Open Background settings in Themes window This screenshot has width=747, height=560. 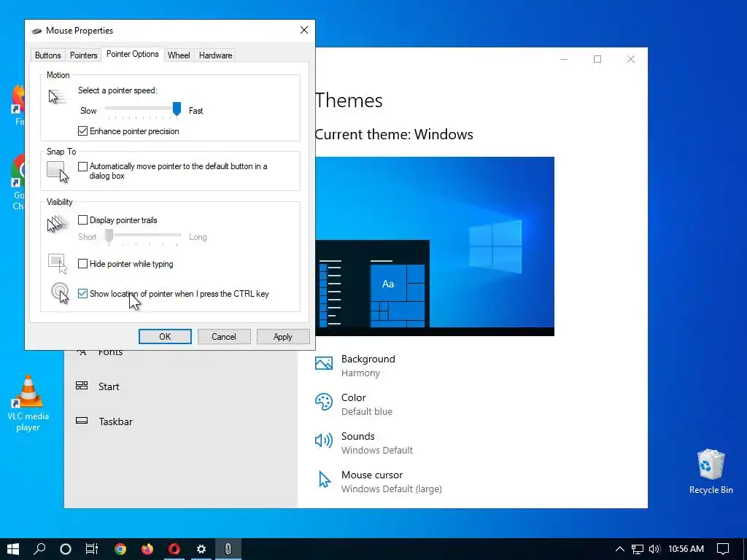tap(368, 365)
